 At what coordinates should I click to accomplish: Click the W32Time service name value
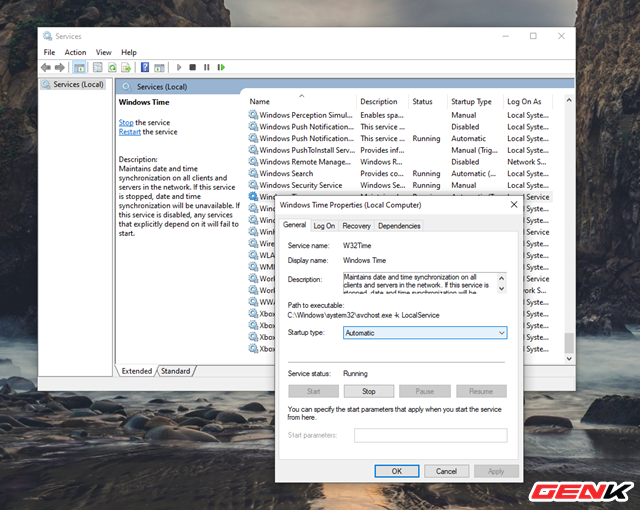357,245
